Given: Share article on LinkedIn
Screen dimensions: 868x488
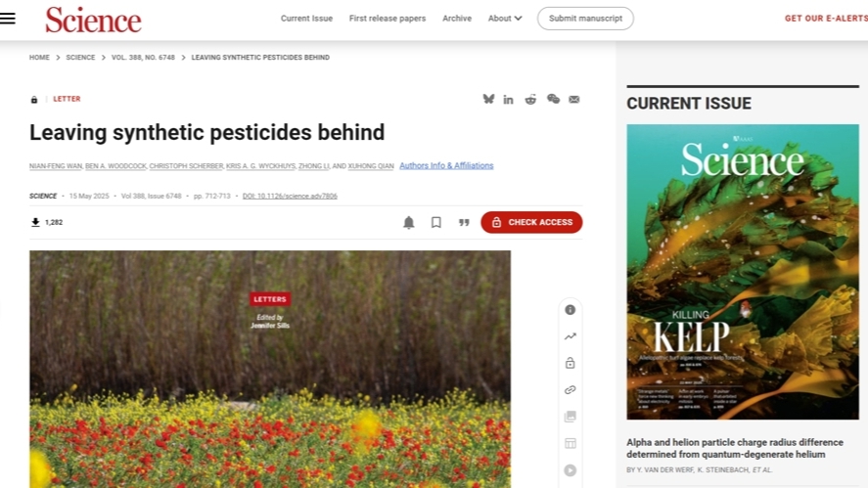Looking at the screenshot, I should (509, 99).
